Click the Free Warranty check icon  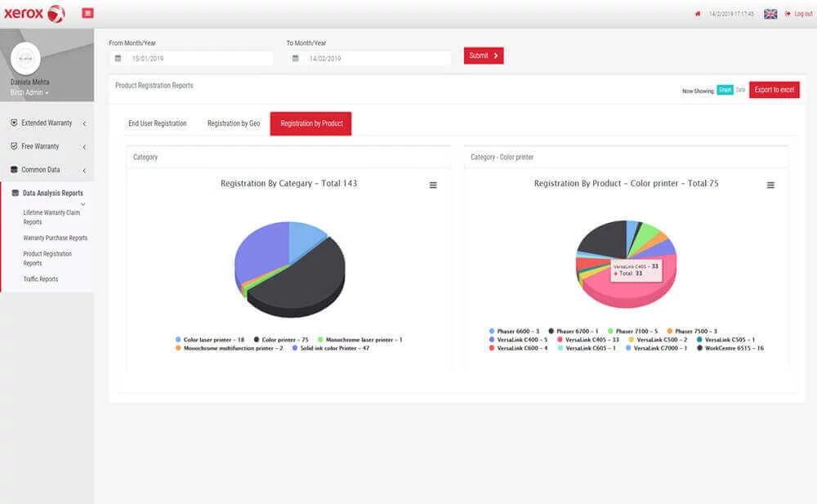click(x=14, y=146)
